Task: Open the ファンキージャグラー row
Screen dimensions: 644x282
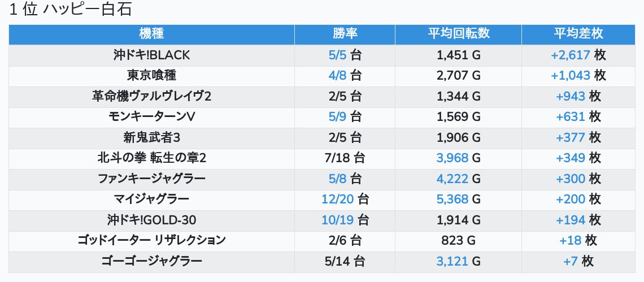Action: pos(151,179)
